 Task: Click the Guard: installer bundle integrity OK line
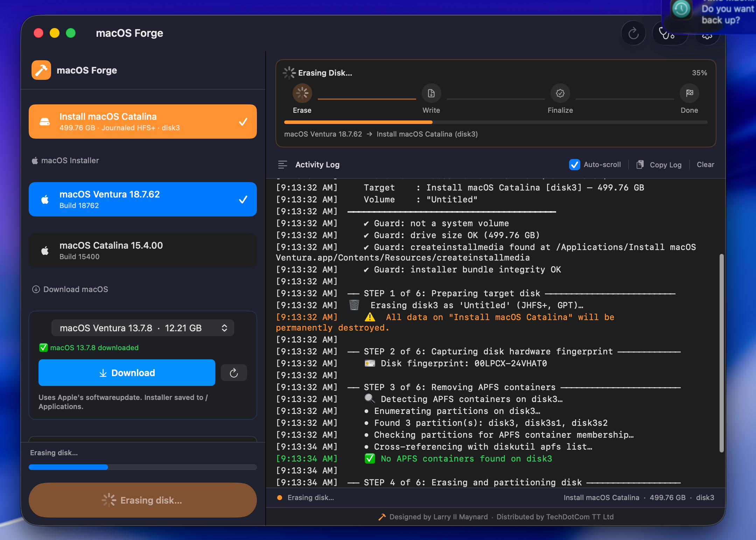pyautogui.click(x=418, y=270)
